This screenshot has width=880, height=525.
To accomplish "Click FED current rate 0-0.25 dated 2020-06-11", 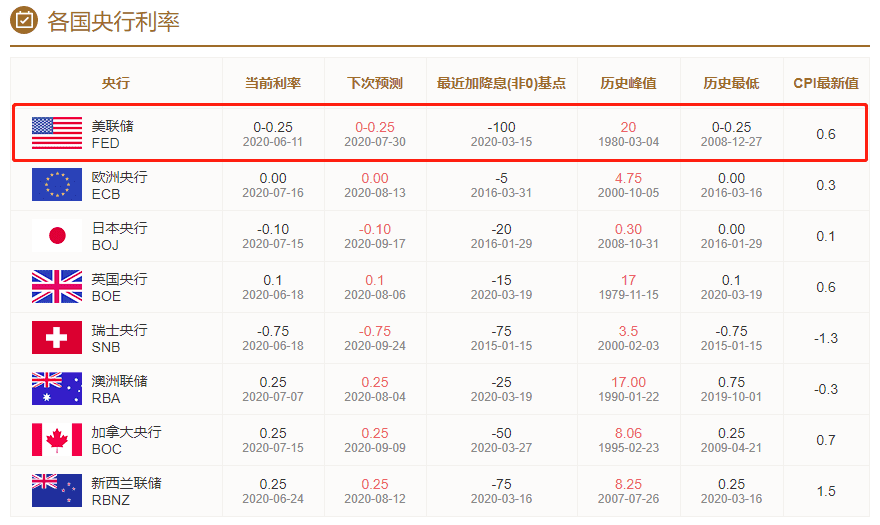I will [273, 134].
